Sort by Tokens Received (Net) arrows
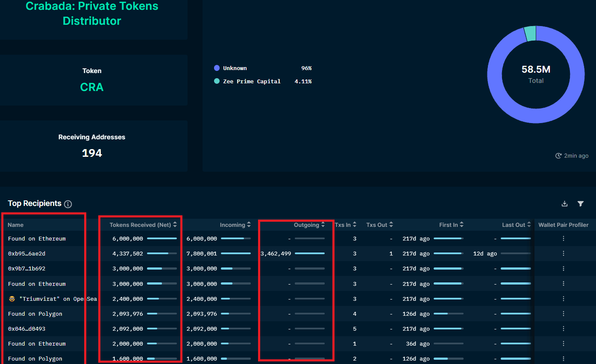This screenshot has height=364, width=596. pyautogui.click(x=175, y=225)
